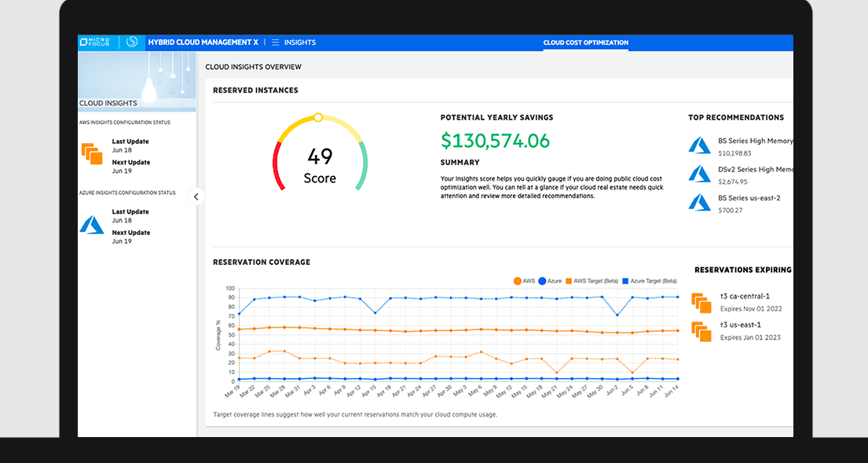Screen dimensions: 868x463
Task: Click the lightbulb Cloud Insights banner
Action: point(137,82)
